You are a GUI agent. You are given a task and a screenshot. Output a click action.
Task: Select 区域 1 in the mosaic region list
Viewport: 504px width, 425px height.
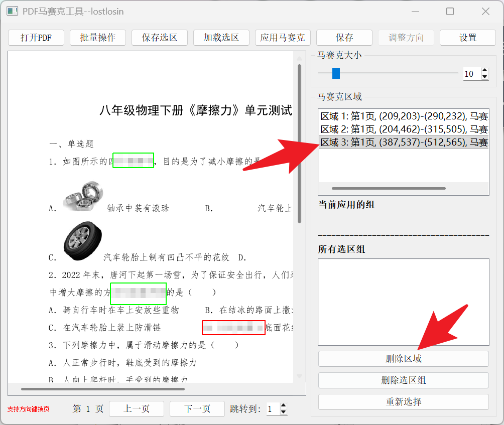click(x=402, y=115)
